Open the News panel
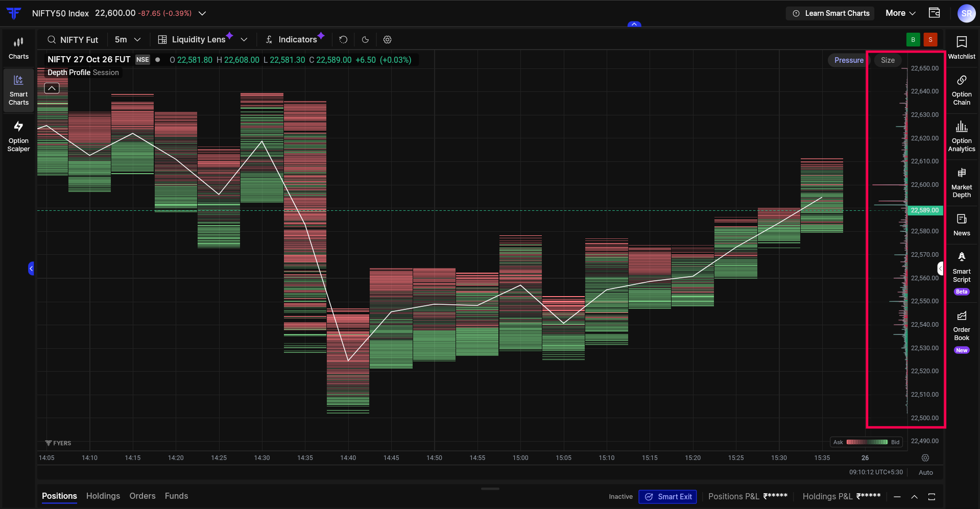This screenshot has height=509, width=980. coord(962,225)
